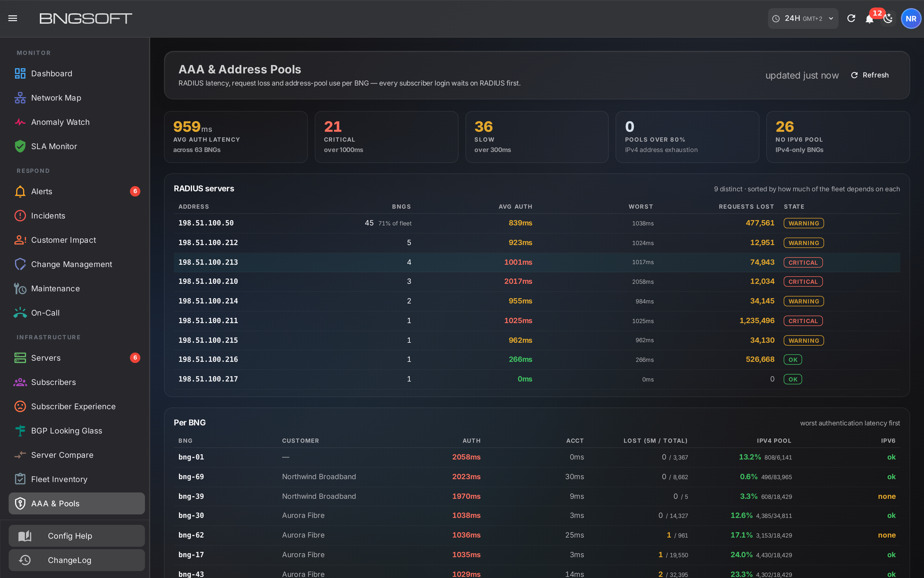Click the SLA Monitor shield icon
The height and width of the screenshot is (578, 924).
pyautogui.click(x=20, y=147)
